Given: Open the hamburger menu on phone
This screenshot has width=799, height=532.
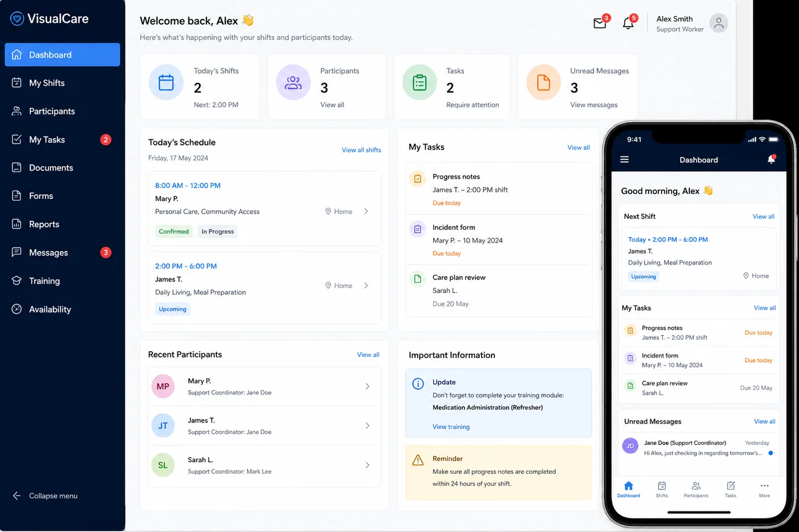Looking at the screenshot, I should tap(624, 160).
